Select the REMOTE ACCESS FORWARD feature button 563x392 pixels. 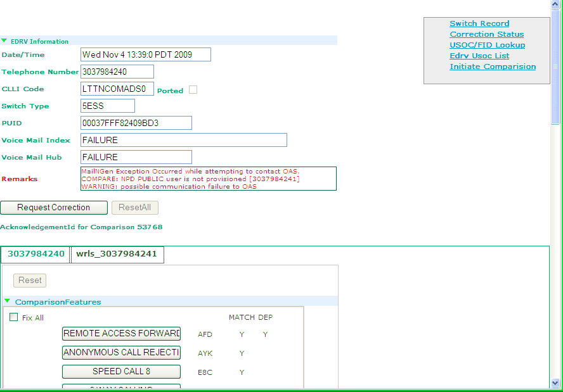tap(121, 334)
